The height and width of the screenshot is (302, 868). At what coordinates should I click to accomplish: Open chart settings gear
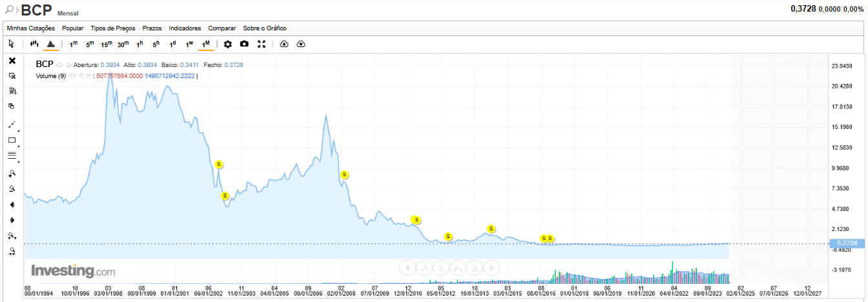[227, 44]
